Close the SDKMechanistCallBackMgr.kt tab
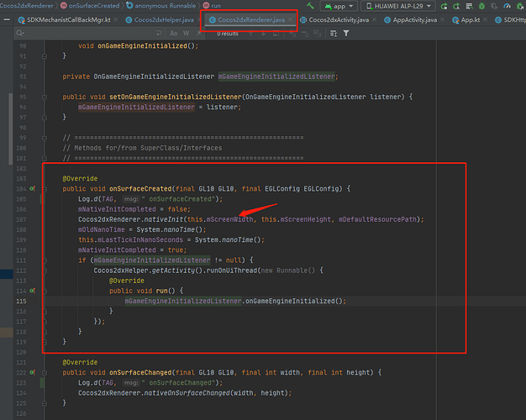The height and width of the screenshot is (420, 526). point(116,20)
